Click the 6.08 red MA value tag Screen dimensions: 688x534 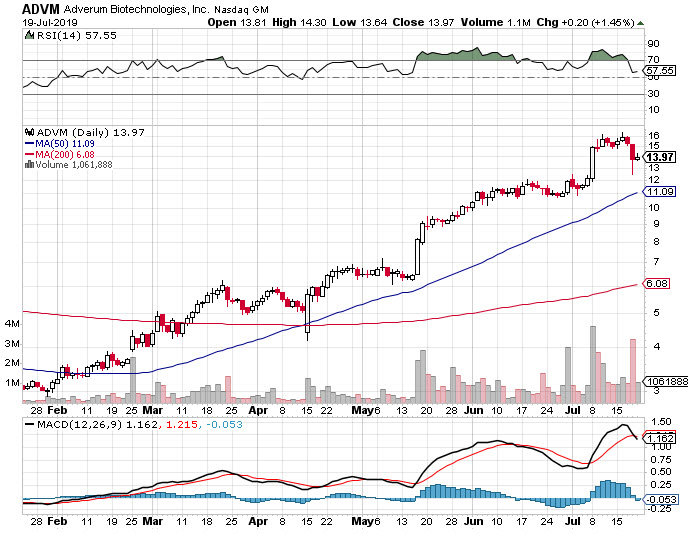coord(656,283)
